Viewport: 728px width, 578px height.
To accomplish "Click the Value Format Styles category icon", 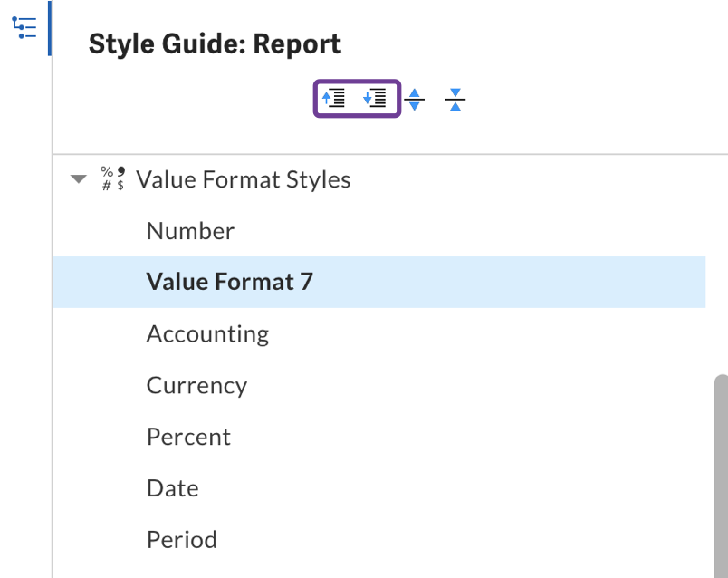I will pos(111,178).
